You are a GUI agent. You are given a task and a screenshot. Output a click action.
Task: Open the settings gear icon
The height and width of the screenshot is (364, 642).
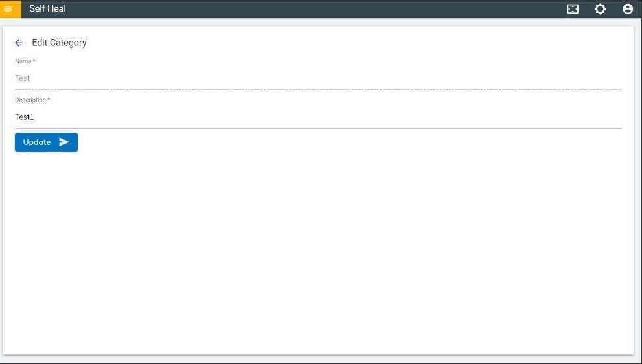coord(601,9)
